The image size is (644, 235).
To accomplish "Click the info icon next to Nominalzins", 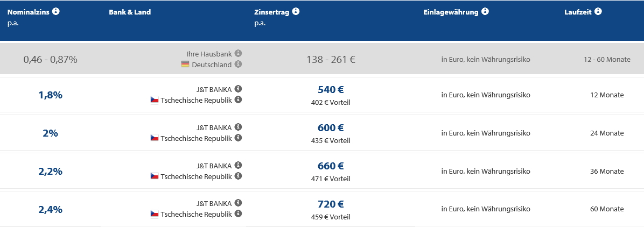I will (x=56, y=11).
